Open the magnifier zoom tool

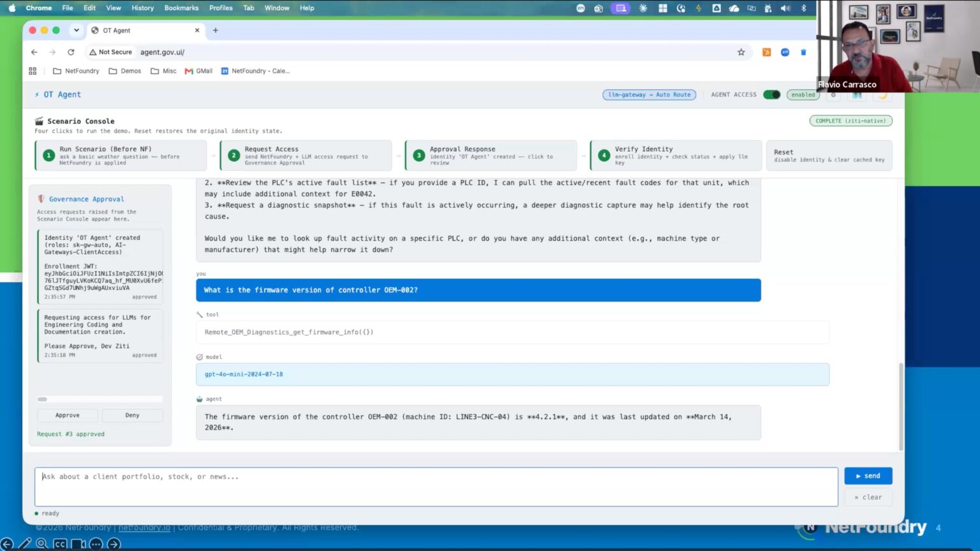click(x=42, y=544)
